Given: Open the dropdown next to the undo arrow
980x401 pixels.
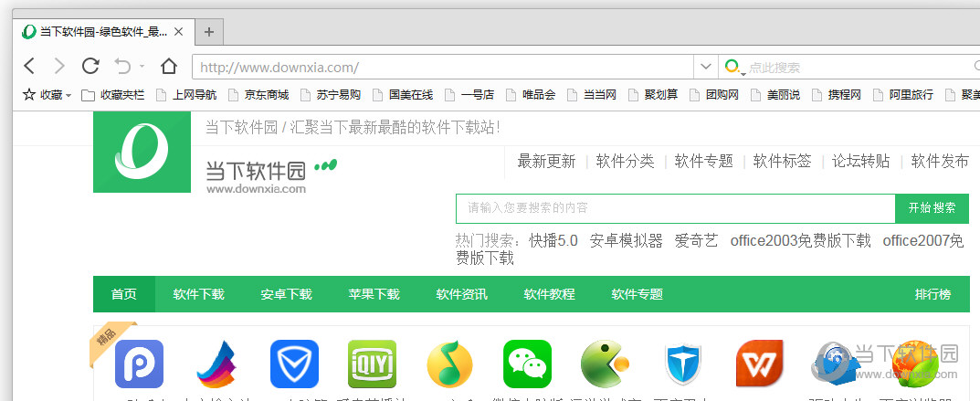Looking at the screenshot, I should coord(142,66).
